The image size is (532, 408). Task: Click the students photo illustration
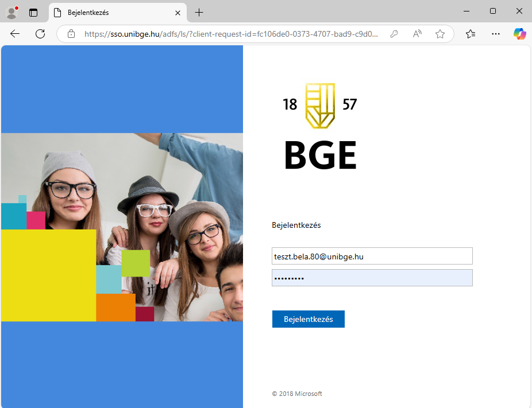click(122, 227)
